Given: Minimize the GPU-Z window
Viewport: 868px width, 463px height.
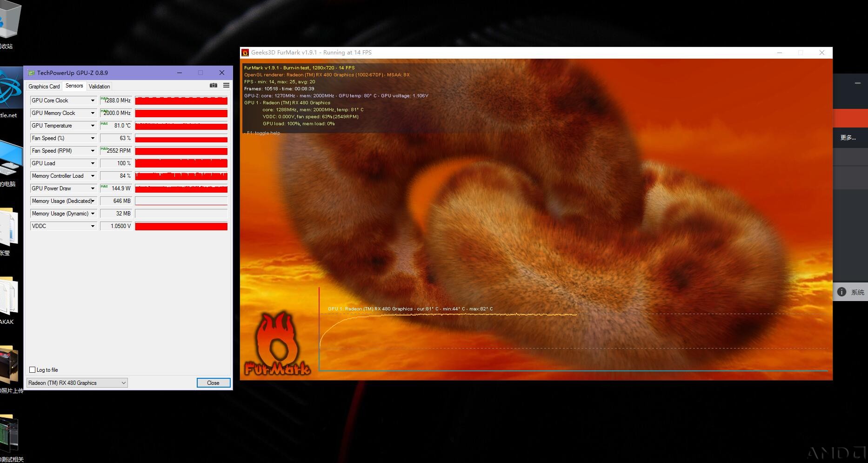Looking at the screenshot, I should coord(180,73).
